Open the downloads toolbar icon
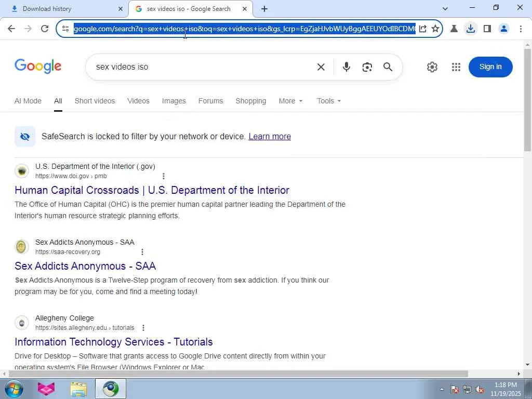Viewport: 532px width, 399px height. (471, 29)
